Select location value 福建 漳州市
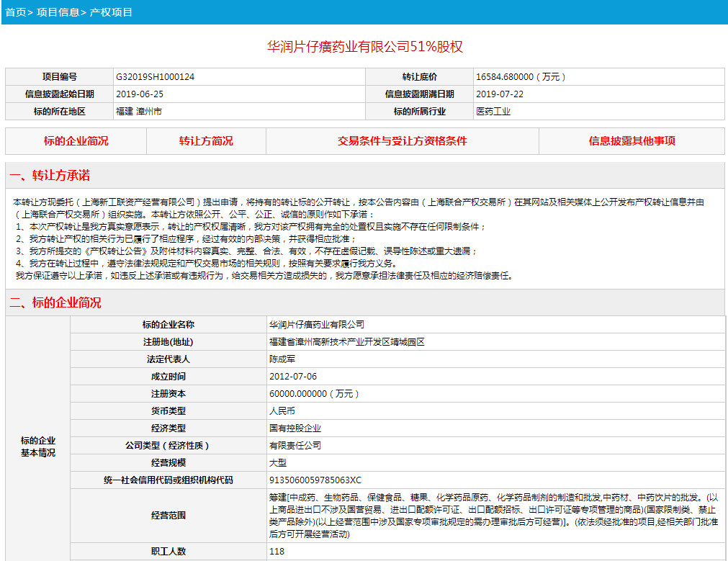Screen dimensions: 728x561 coord(139,112)
